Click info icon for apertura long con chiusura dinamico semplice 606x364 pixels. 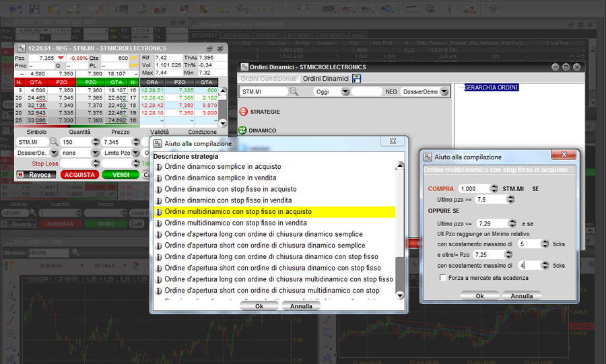158,234
